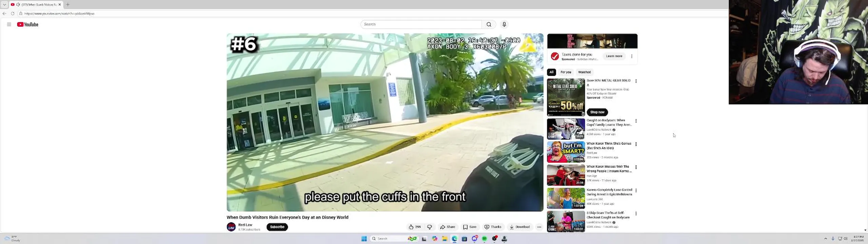Open options for Metal Gear Solid ad
Screen dimensions: 868x244
tap(636, 81)
